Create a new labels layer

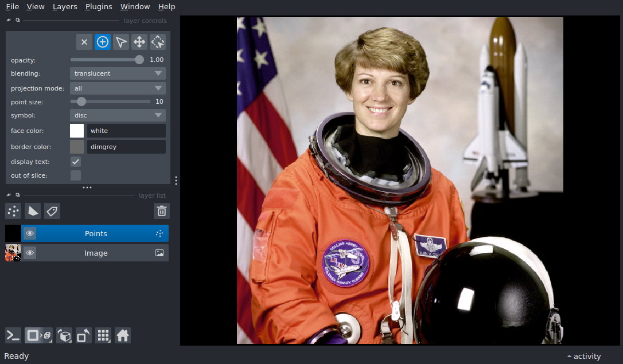coord(52,211)
